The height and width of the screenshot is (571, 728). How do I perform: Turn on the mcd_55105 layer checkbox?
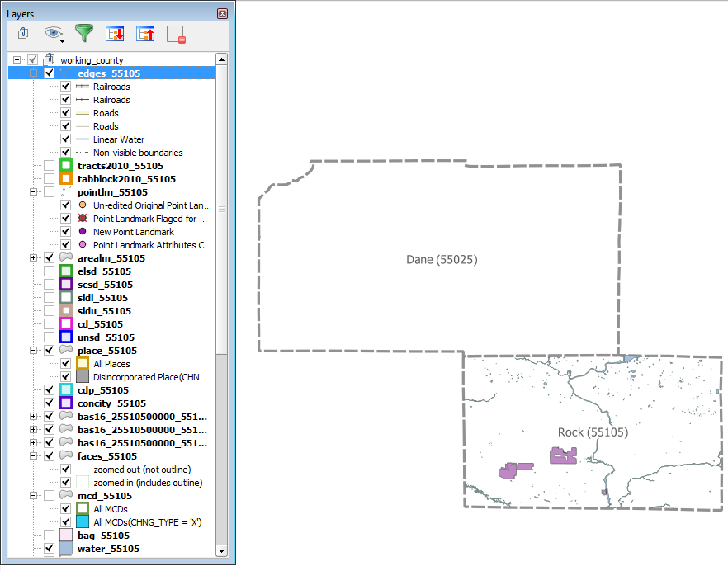tap(50, 496)
